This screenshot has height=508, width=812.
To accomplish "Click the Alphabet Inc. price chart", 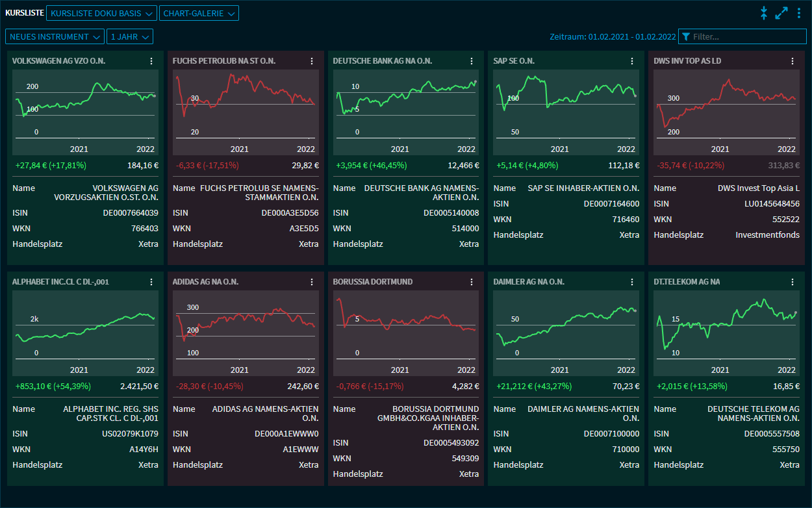I will [x=84, y=325].
